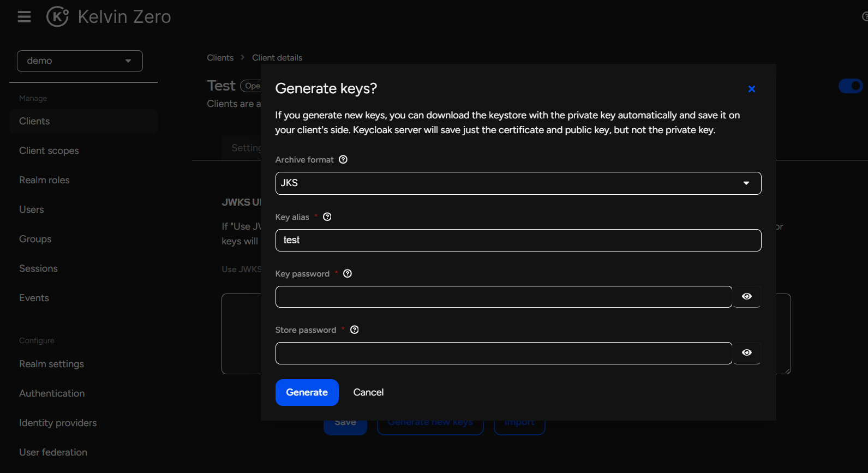Open the demo realm dropdown

pyautogui.click(x=80, y=61)
